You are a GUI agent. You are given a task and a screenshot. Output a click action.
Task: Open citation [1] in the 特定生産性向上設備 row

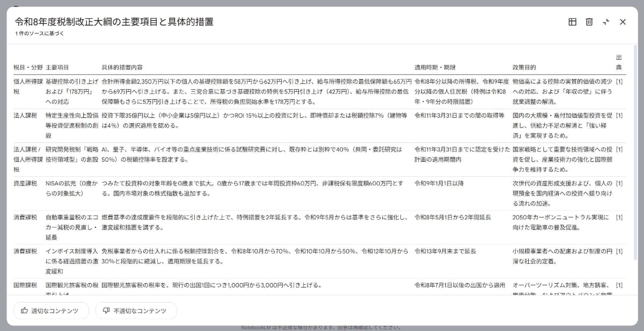click(619, 116)
